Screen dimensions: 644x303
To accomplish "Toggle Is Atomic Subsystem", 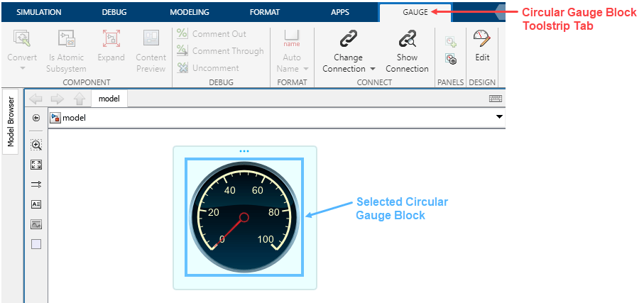I will click(x=66, y=51).
